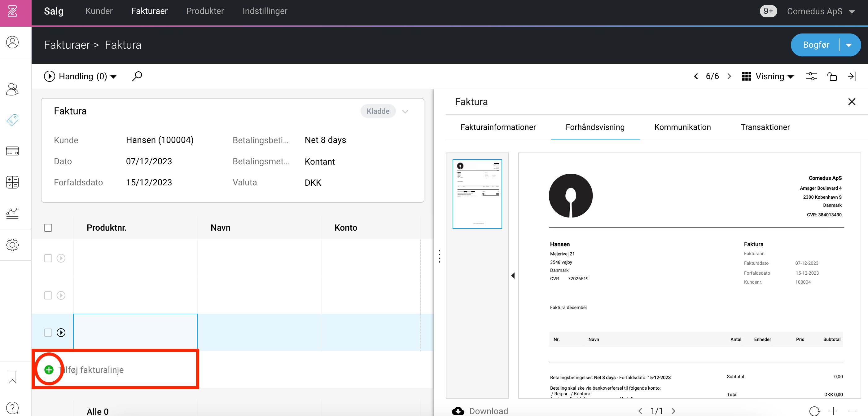Open the Produkter menu item
868x416 pixels.
coord(205,11)
